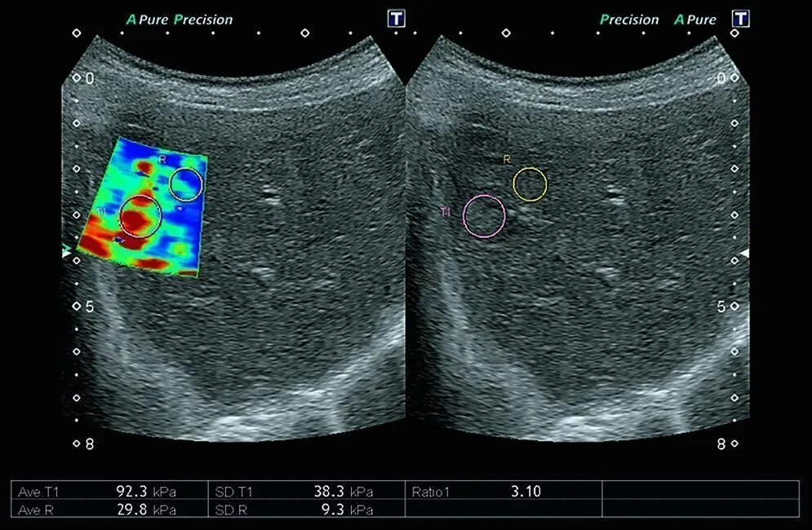812x530 pixels.
Task: Click the focus arrow marker beside grayscale image
Action: tap(743, 254)
